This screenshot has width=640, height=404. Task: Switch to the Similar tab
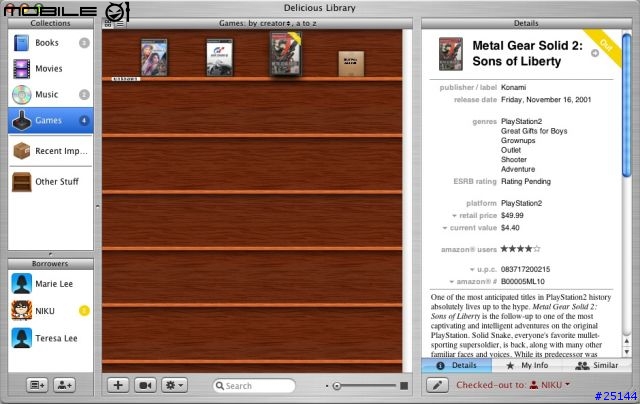point(597,365)
